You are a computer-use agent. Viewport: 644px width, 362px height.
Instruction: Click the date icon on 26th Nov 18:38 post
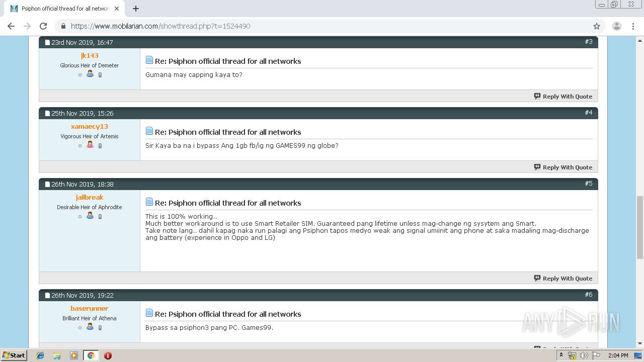click(47, 185)
